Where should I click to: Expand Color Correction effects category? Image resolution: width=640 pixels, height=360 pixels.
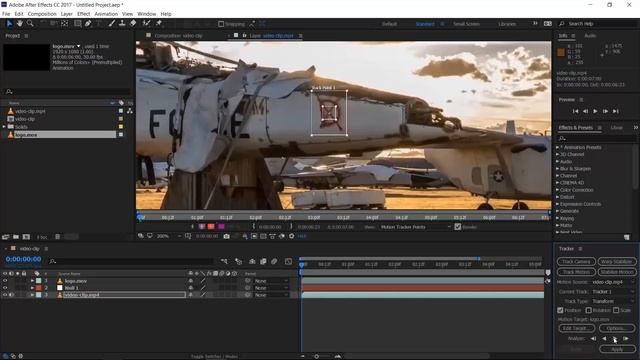(x=558, y=190)
